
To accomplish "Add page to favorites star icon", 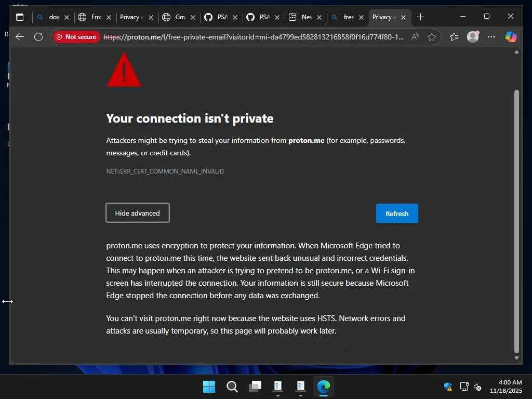I will 431,37.
